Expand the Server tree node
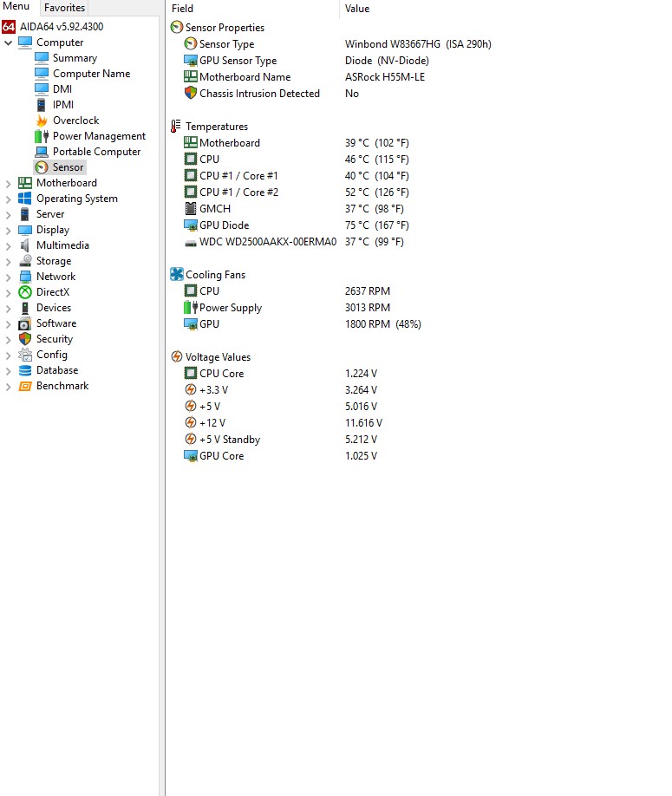The image size is (672, 796). [x=8, y=215]
